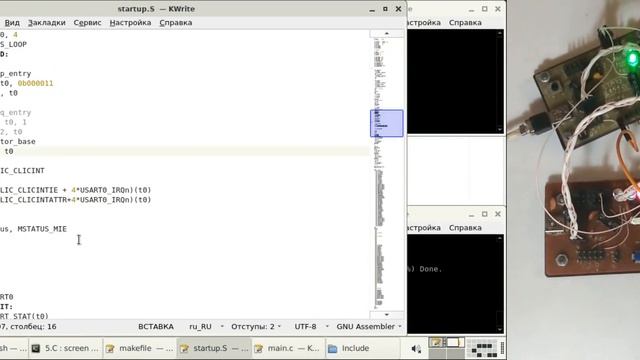Open the ru_RU dictionary dropdown
The width and height of the screenshot is (640, 360).
206,327
